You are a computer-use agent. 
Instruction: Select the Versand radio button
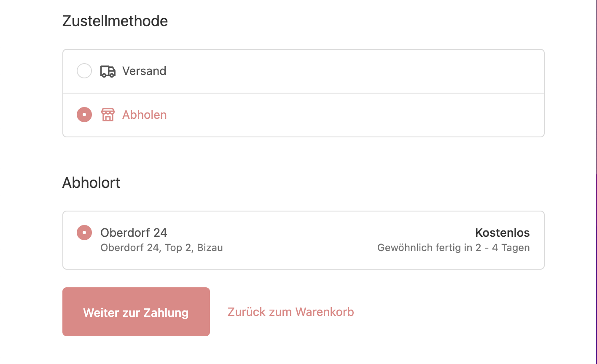point(84,71)
